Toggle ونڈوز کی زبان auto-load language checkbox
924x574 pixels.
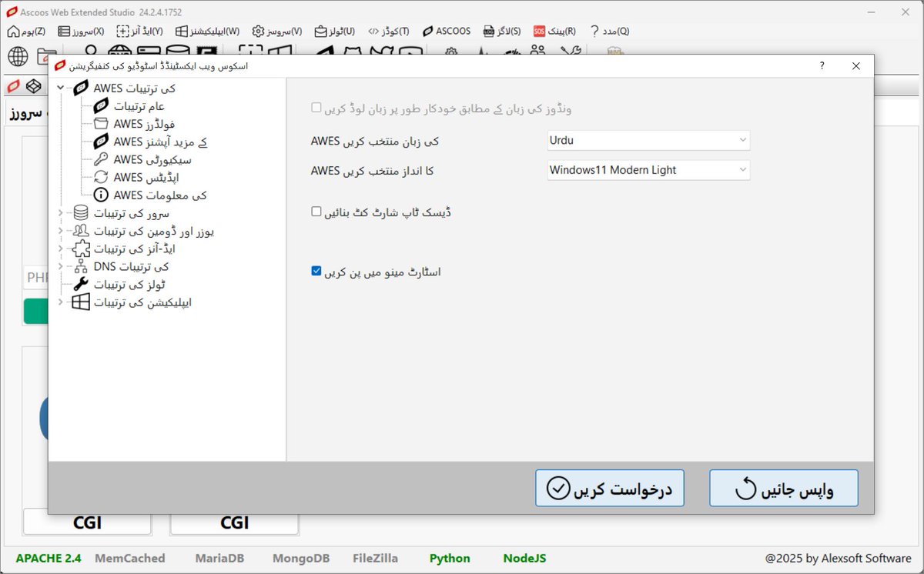coord(316,108)
